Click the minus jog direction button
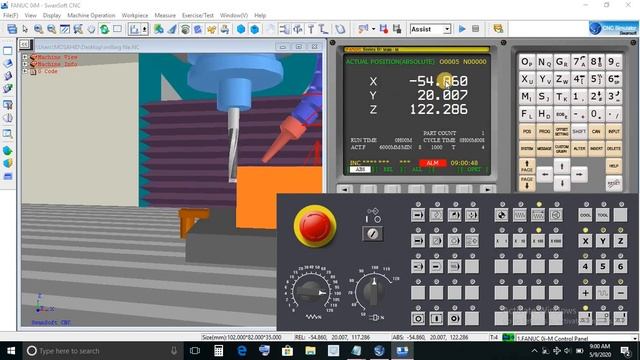This screenshot has width=640, height=360. pyautogui.click(x=620, y=293)
